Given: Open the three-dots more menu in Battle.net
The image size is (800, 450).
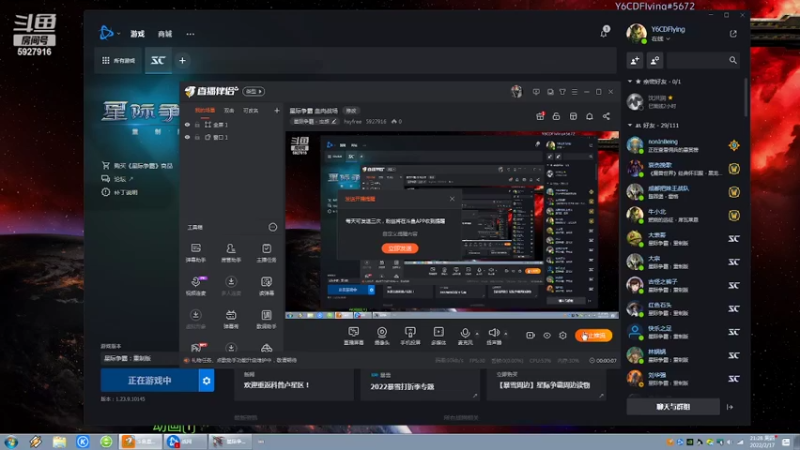Looking at the screenshot, I should (x=190, y=34).
